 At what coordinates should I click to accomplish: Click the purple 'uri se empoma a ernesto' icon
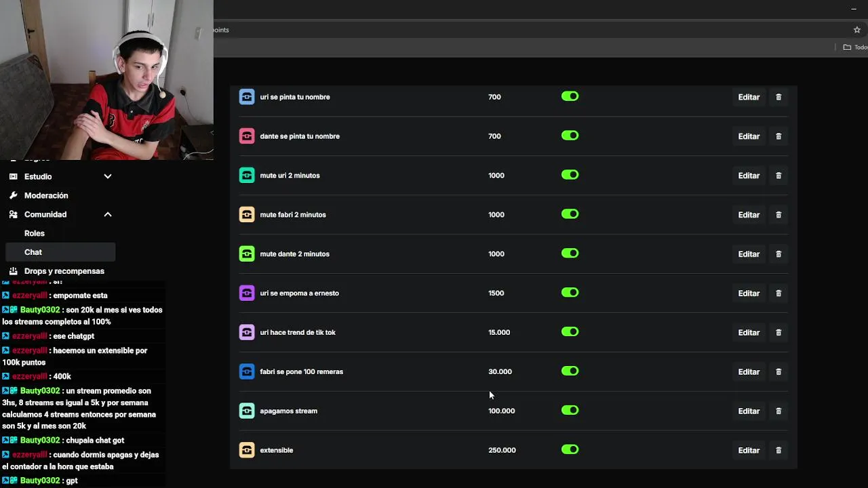tap(247, 293)
